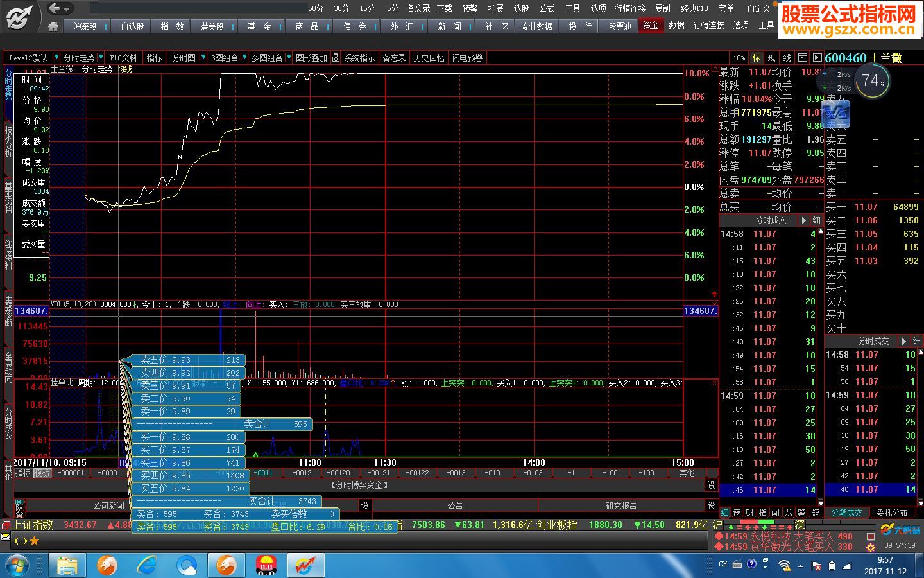Image resolution: width=924 pixels, height=578 pixels.
Task: Click the 大智慧 logo in status bar
Action: coord(900,530)
